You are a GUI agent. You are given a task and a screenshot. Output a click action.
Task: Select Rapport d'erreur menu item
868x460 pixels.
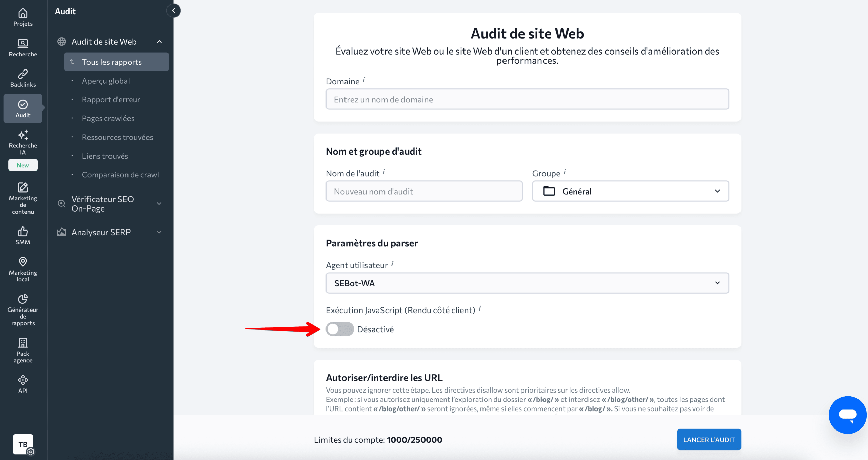tap(111, 100)
